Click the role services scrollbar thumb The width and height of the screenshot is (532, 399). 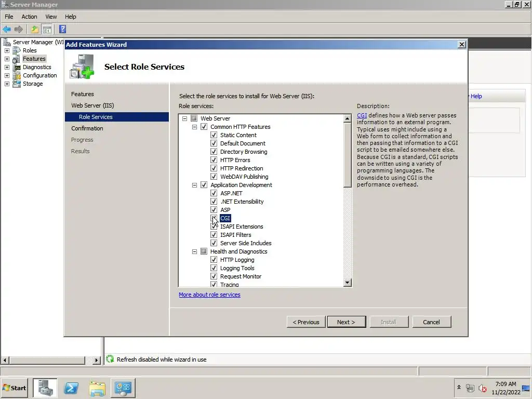point(347,155)
